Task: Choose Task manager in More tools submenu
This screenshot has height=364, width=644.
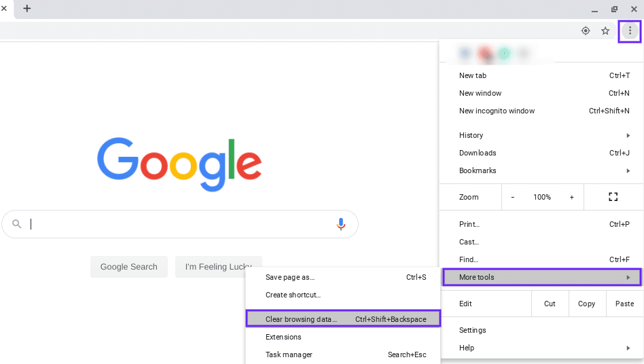Action: 289,354
